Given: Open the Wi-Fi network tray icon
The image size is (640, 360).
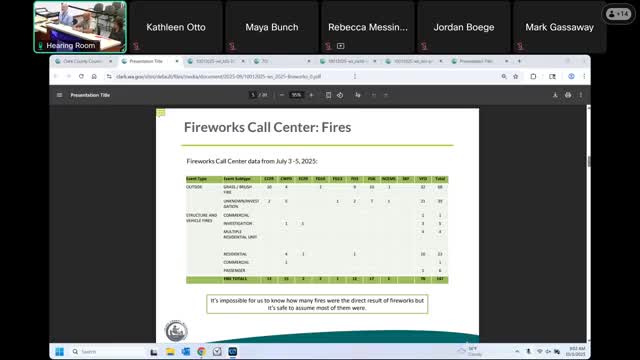Looking at the screenshot, I should click(x=540, y=351).
